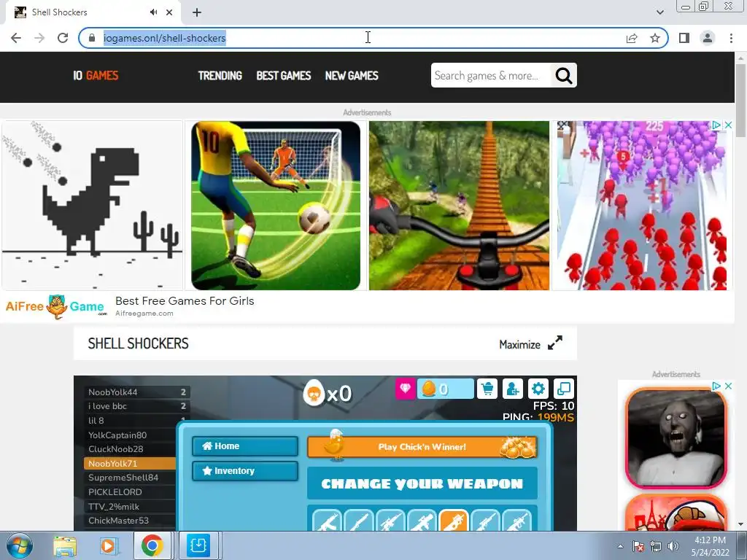The height and width of the screenshot is (560, 747).
Task: Open Best Free Games For Girls ad link
Action: pos(185,301)
